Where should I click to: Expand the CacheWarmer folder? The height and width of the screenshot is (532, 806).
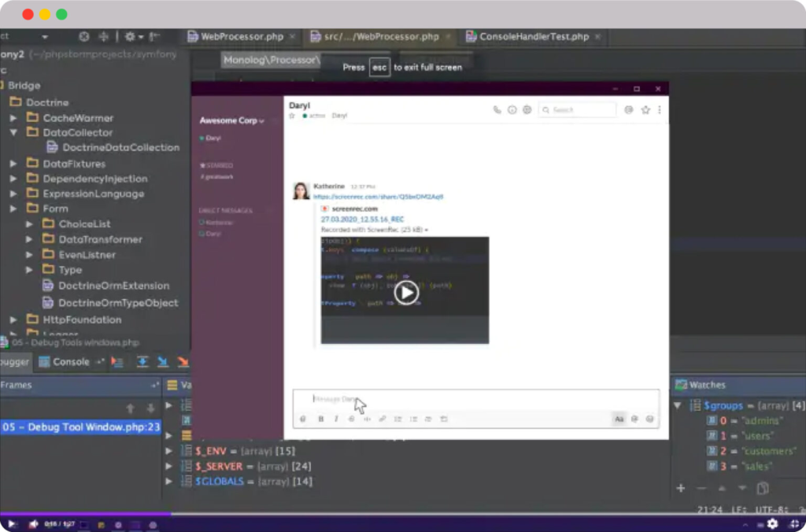coord(13,118)
